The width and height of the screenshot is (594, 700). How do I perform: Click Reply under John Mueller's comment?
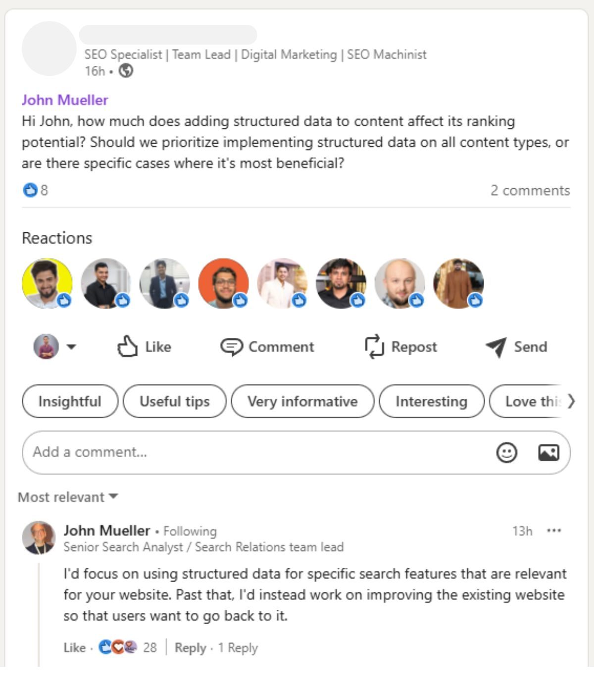[x=190, y=647]
